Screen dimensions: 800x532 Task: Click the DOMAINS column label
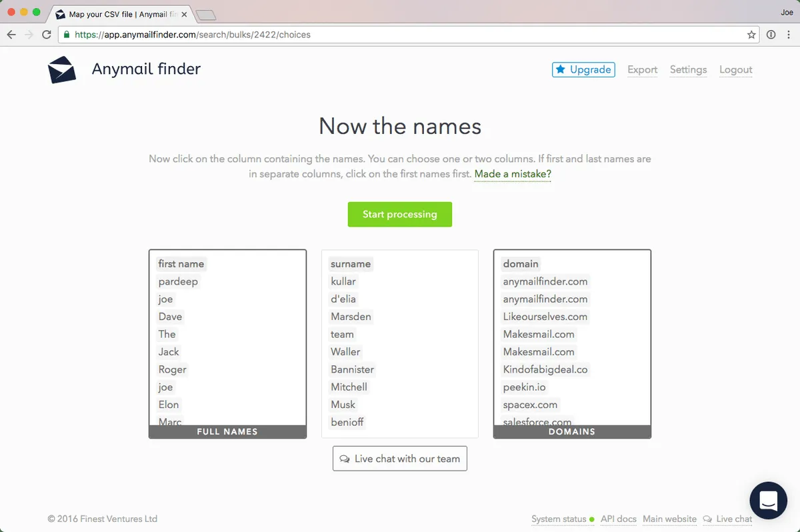coord(572,432)
